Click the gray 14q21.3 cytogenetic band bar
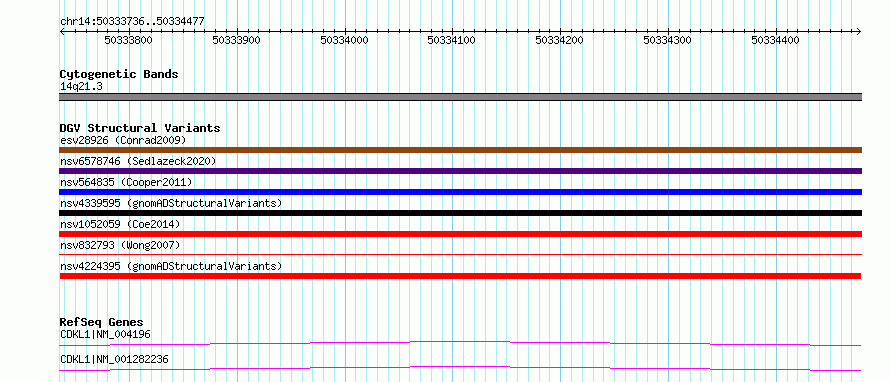The height and width of the screenshot is (382, 890). [x=460, y=97]
